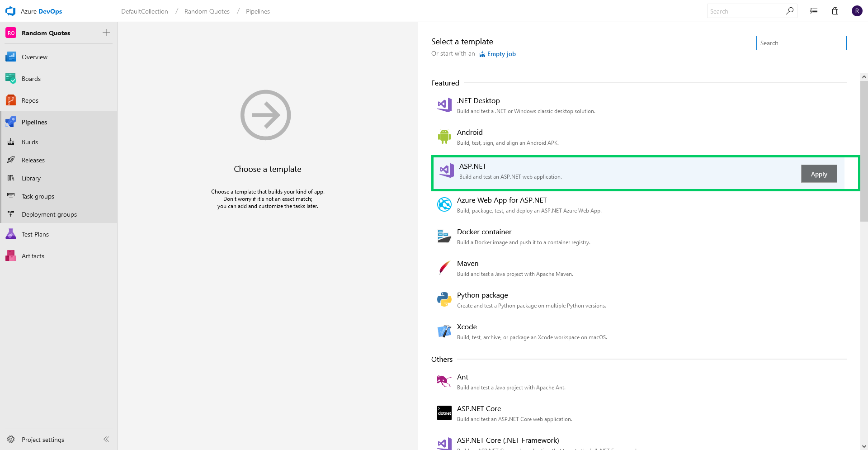Click the template list scrollbar up arrow
The height and width of the screenshot is (450, 868).
pyautogui.click(x=864, y=77)
